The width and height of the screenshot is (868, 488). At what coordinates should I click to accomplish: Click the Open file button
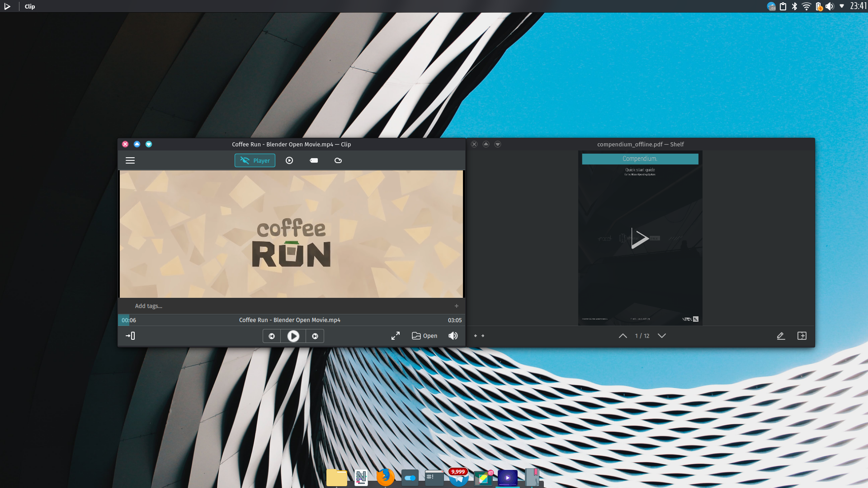[425, 336]
